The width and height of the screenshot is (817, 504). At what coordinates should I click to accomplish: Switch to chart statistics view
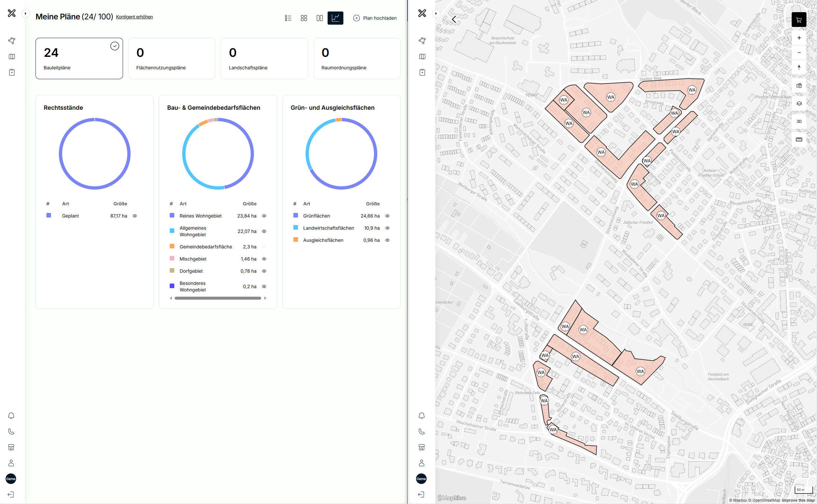pos(335,18)
